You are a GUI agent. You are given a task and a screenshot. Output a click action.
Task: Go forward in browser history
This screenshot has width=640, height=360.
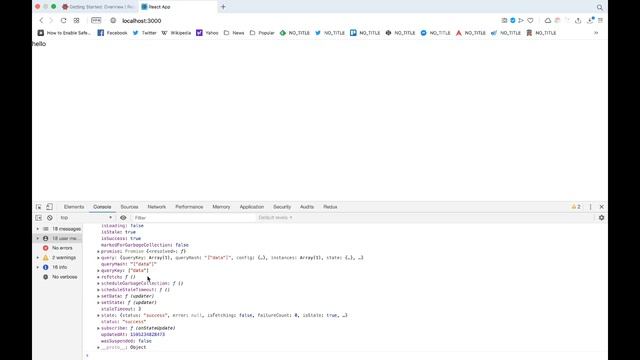point(51,20)
